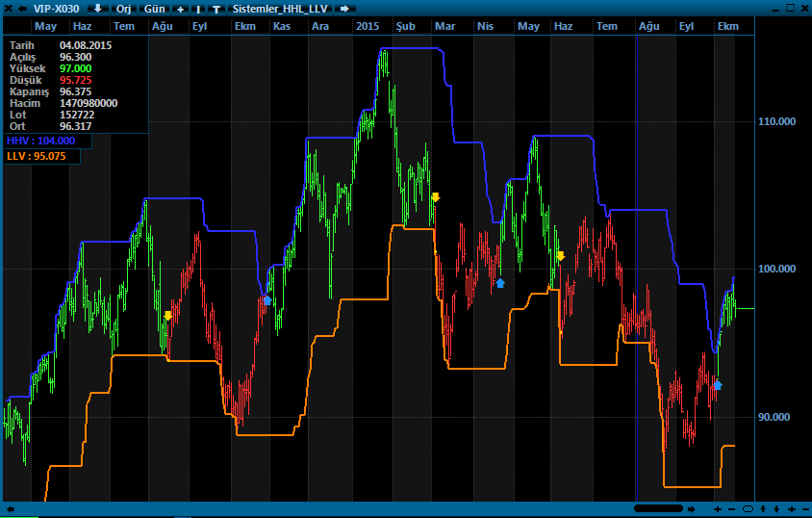Open the Sistemler_HHL_LLV template selector
812x518 pixels.
click(x=280, y=9)
